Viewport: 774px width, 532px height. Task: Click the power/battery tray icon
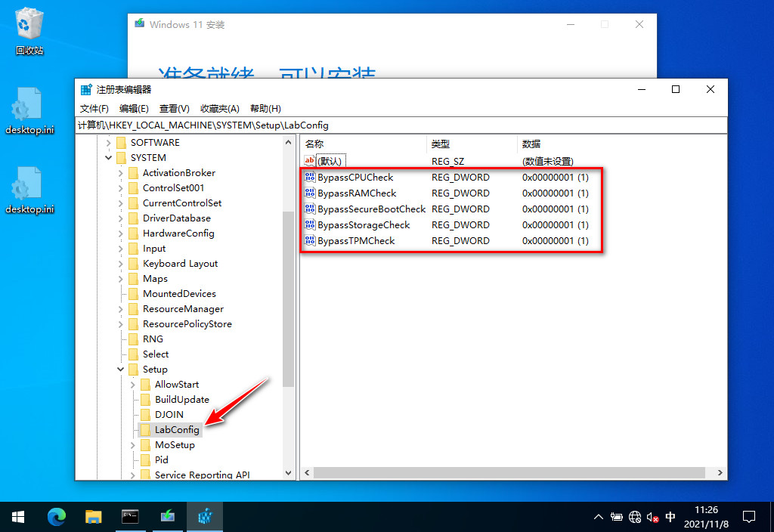click(x=617, y=517)
